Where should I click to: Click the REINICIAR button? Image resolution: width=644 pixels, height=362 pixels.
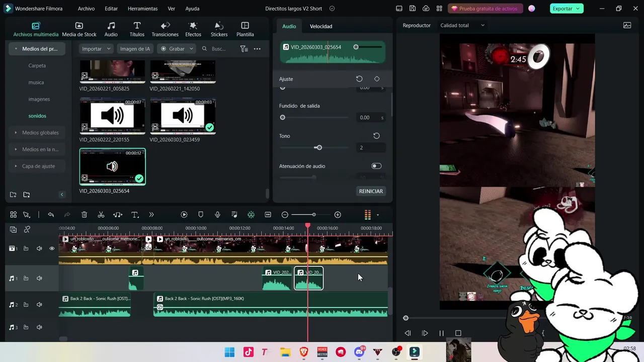(371, 191)
